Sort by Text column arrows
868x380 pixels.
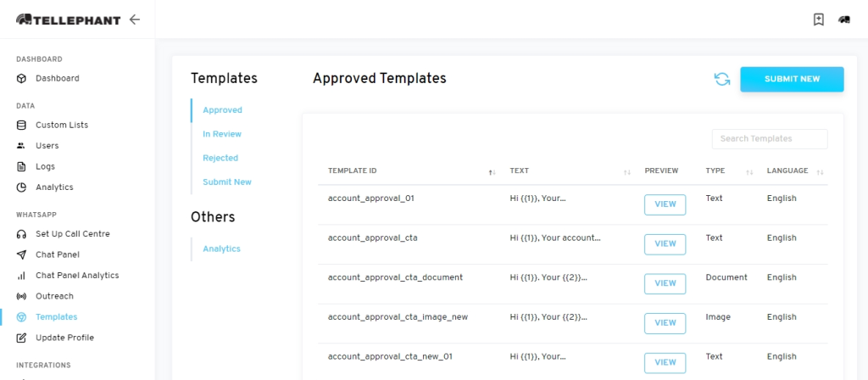(x=627, y=172)
